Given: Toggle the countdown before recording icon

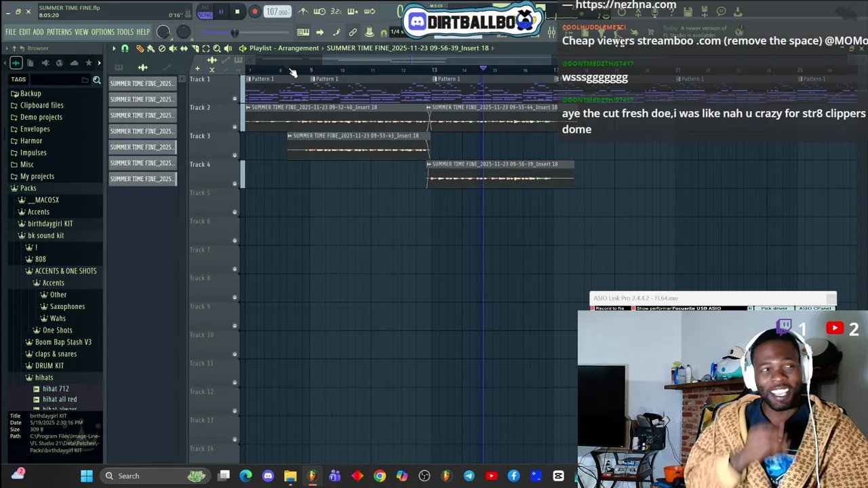Looking at the screenshot, I should 336,12.
